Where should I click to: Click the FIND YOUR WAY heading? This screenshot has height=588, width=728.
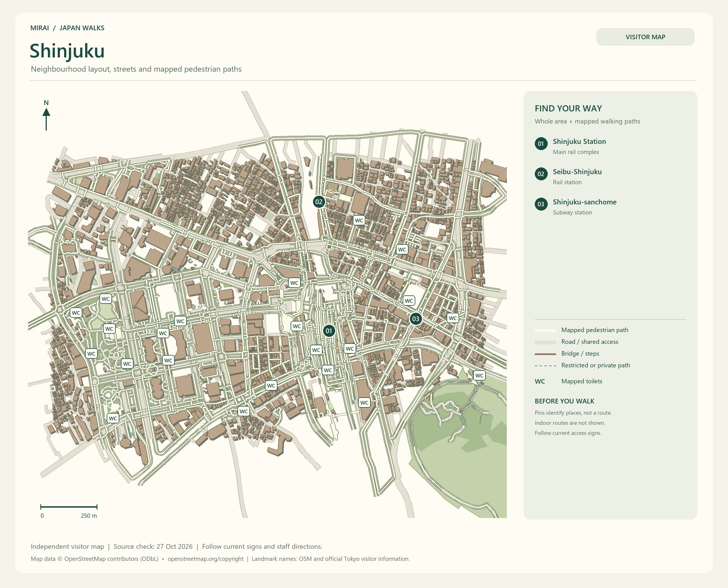coord(568,108)
